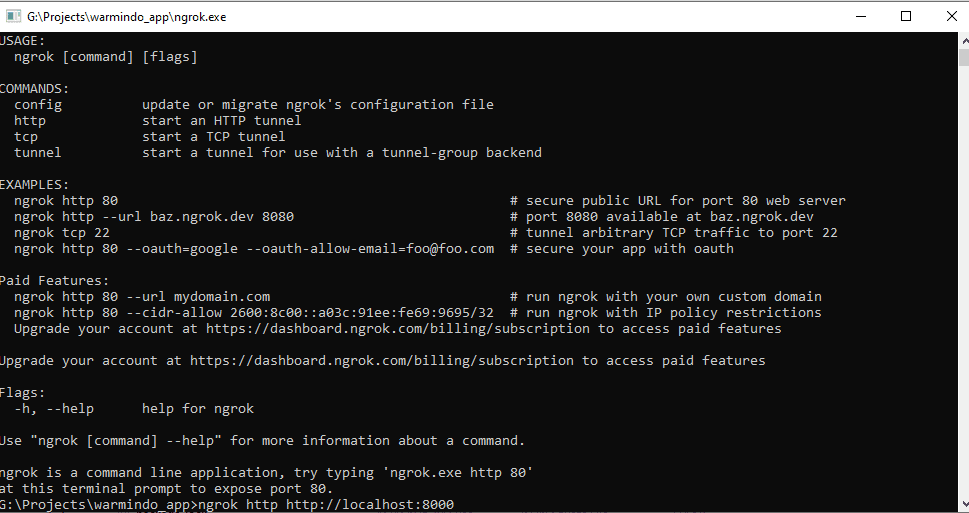
Task: Click the 'Paid Features:' heading
Action: pos(54,281)
